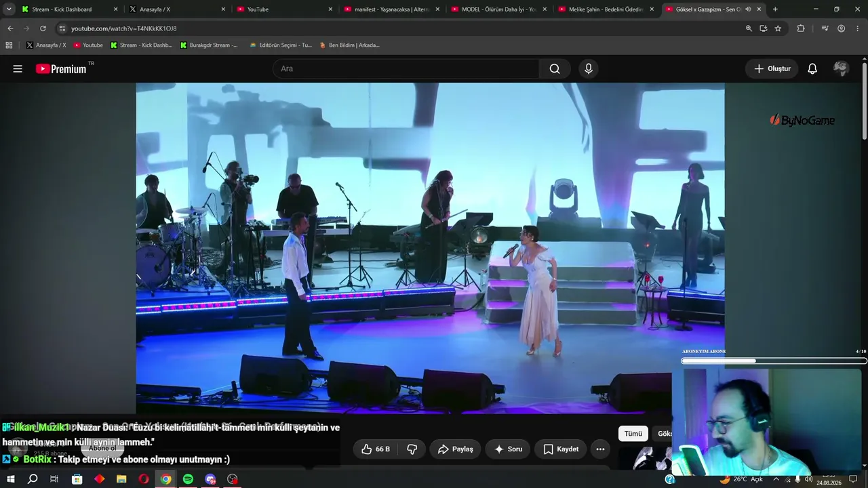Click the Paylaş share button
The height and width of the screenshot is (488, 868).
(455, 449)
